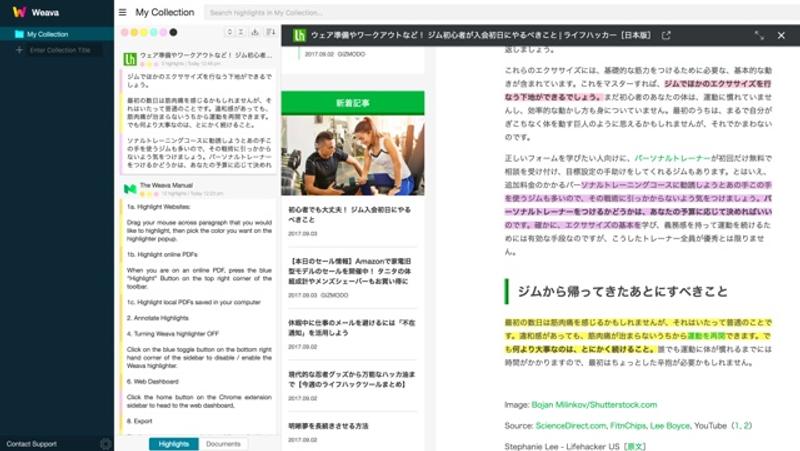
Task: Open the hamburger menu beside My Collection
Action: click(122, 13)
